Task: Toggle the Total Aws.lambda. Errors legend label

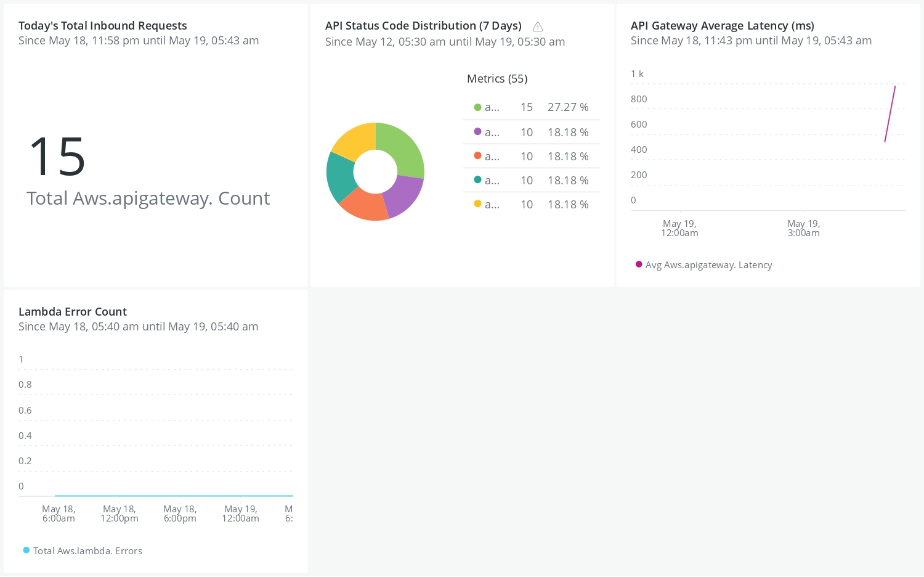Action: coord(87,551)
